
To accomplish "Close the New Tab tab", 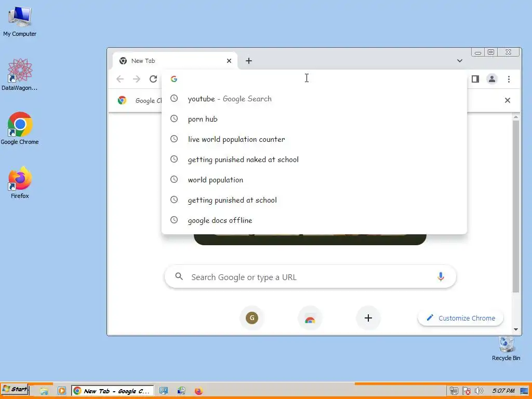I will click(x=229, y=61).
